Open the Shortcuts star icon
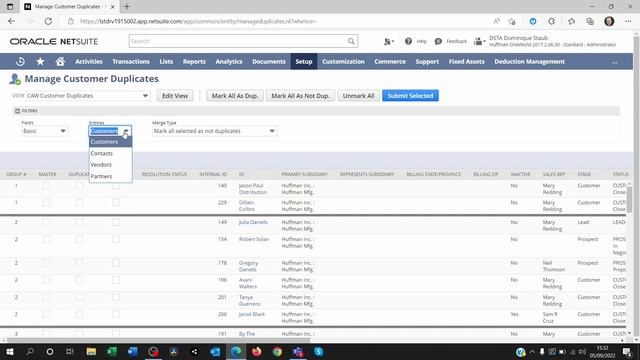Viewport: 640px width, 360px height. pos(40,62)
